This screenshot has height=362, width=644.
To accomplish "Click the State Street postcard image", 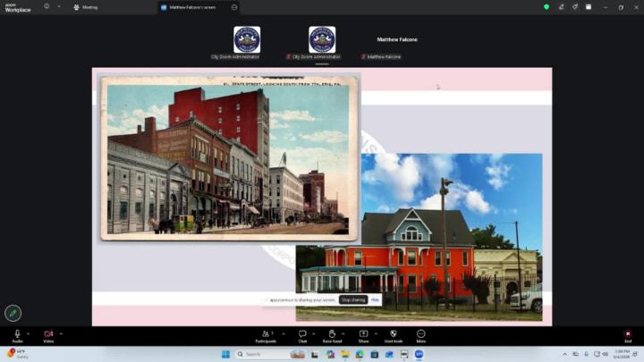I will click(229, 157).
